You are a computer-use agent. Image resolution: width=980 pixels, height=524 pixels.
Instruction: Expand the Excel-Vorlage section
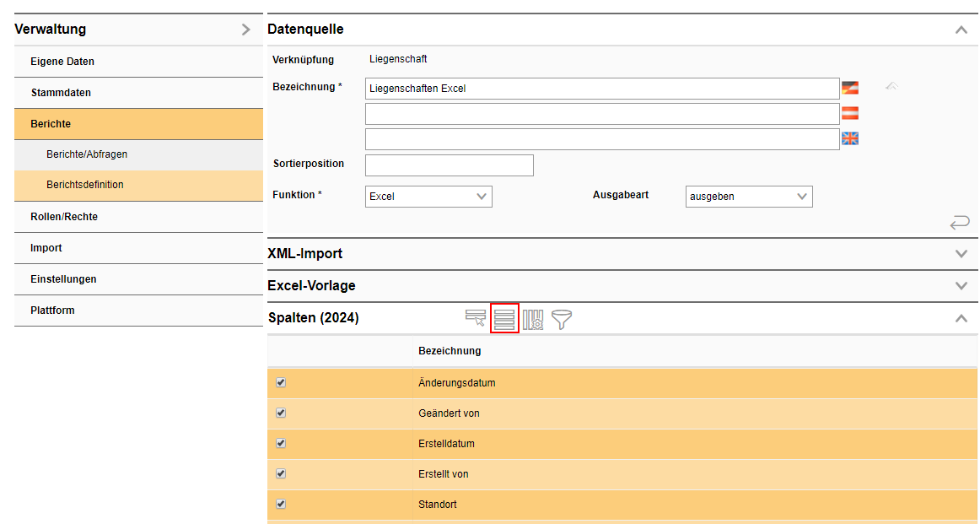point(960,286)
